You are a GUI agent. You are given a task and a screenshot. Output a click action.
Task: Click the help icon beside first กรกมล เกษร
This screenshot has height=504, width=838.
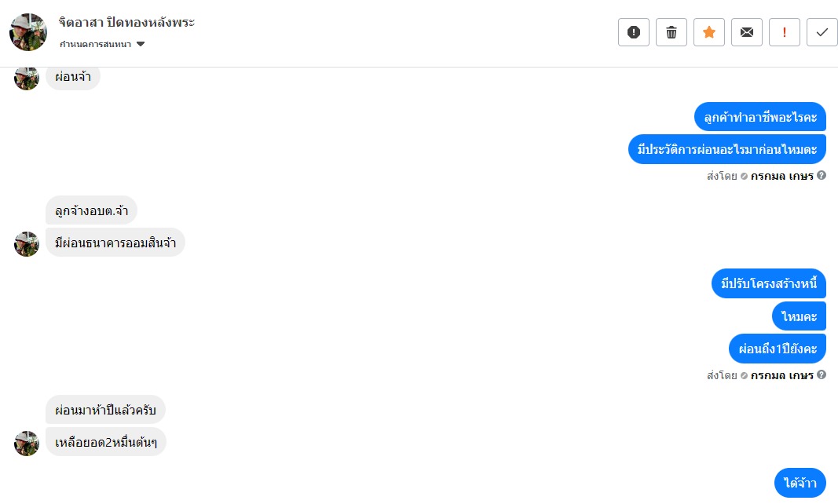(822, 176)
